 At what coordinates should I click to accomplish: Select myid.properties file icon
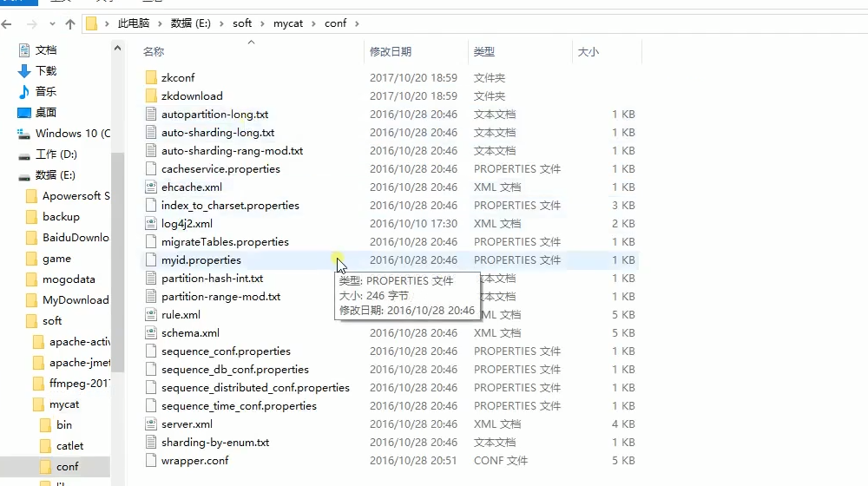[x=151, y=260]
